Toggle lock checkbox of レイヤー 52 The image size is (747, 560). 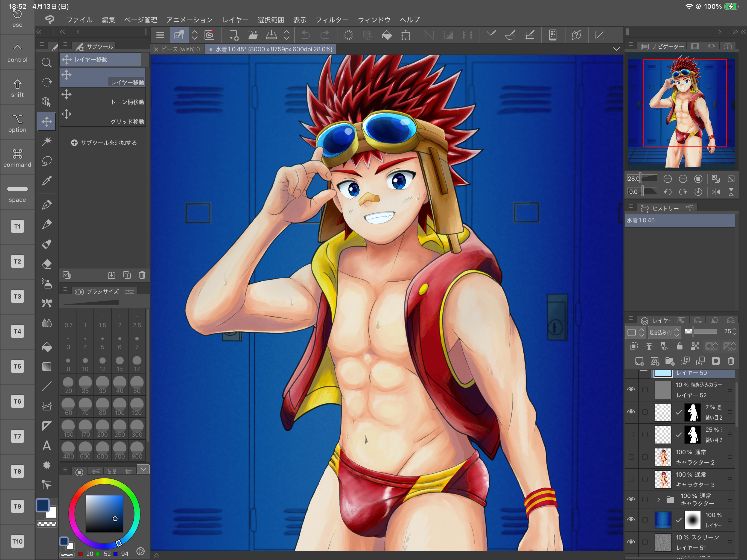click(x=645, y=389)
